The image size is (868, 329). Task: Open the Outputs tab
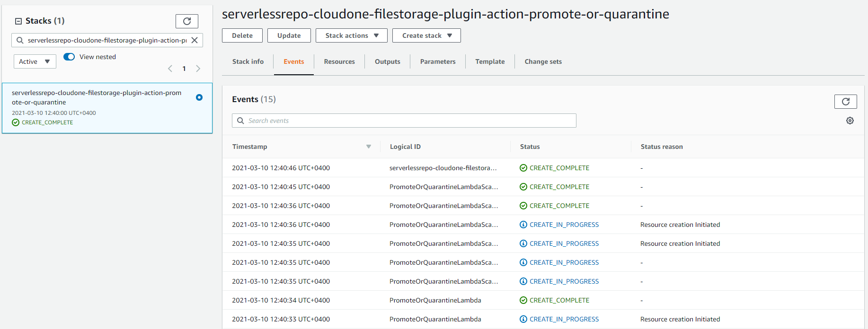click(x=388, y=61)
